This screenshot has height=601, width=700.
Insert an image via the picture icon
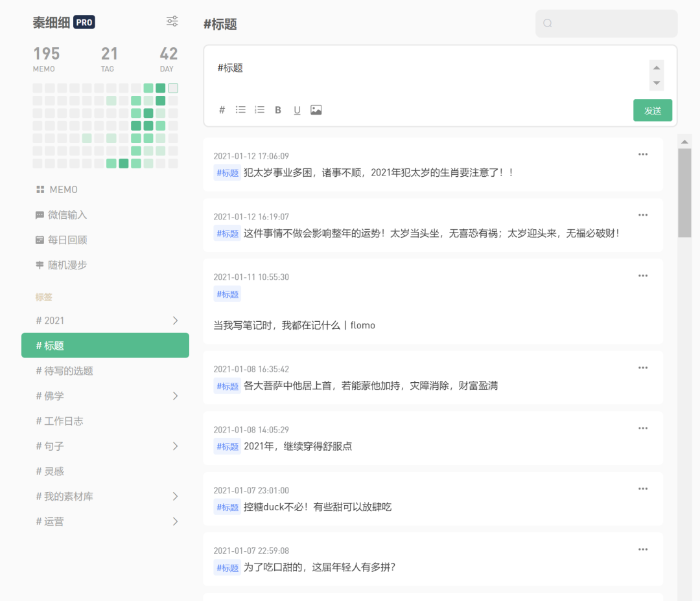pos(316,109)
